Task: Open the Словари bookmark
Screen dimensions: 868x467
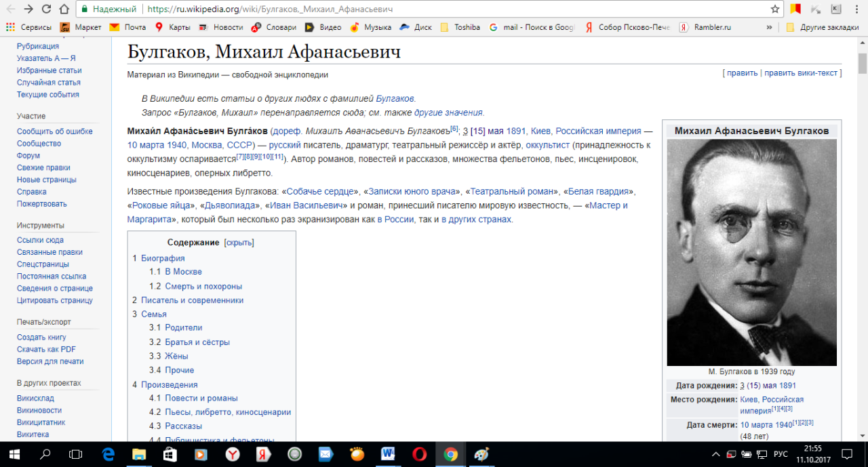Action: (274, 27)
